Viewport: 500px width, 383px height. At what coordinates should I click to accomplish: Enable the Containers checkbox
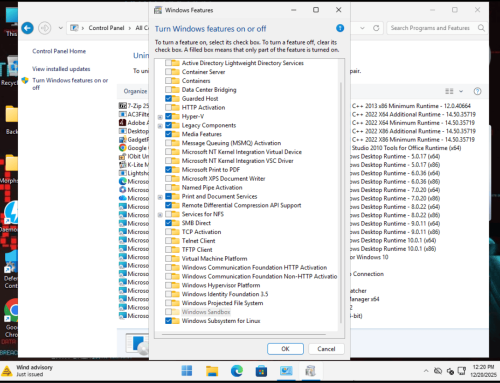tap(168, 81)
